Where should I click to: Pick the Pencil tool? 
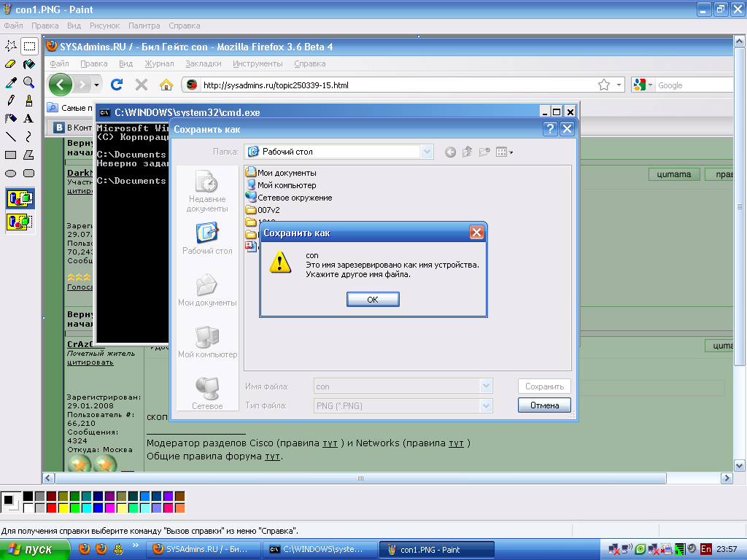click(11, 100)
